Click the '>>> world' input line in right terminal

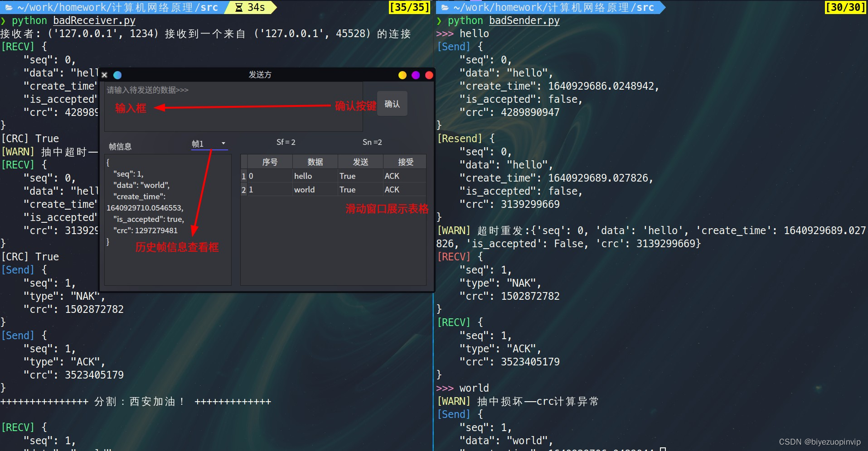(462, 388)
